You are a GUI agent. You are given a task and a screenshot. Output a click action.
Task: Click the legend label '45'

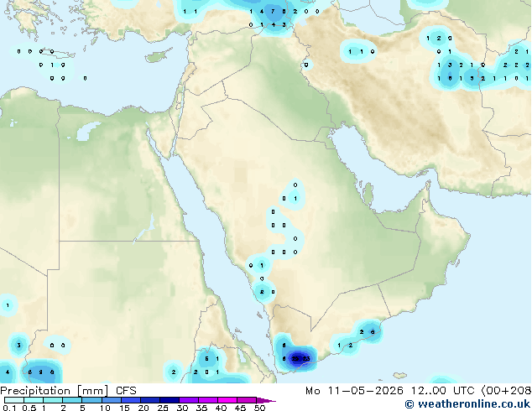coord(240,408)
